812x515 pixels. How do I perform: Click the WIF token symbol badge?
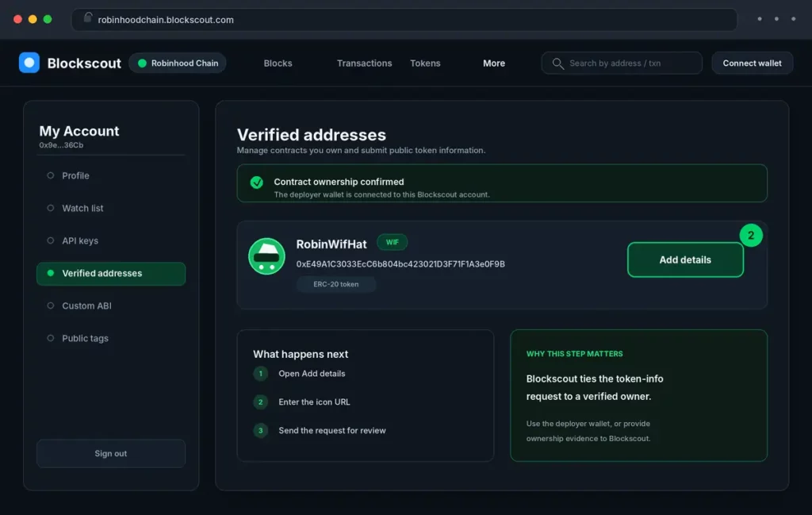[392, 242]
